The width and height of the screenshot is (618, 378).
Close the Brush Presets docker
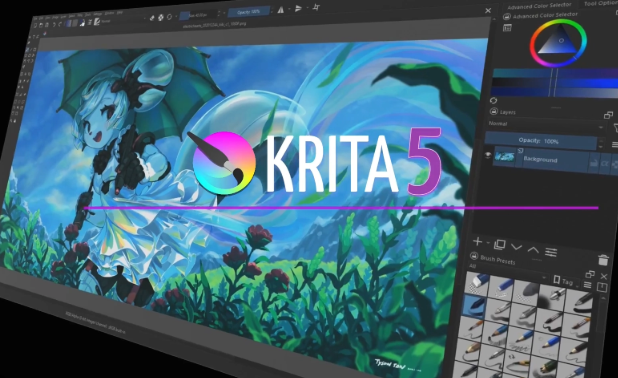click(x=604, y=276)
